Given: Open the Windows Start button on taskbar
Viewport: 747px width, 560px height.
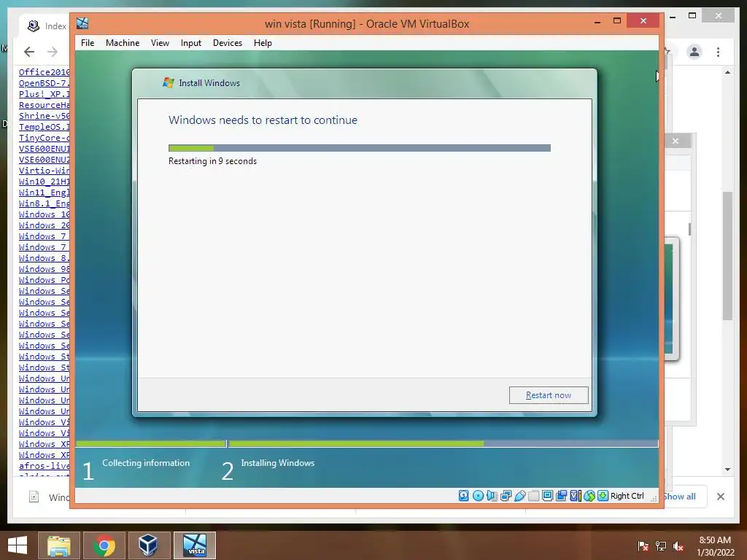Looking at the screenshot, I should [18, 545].
